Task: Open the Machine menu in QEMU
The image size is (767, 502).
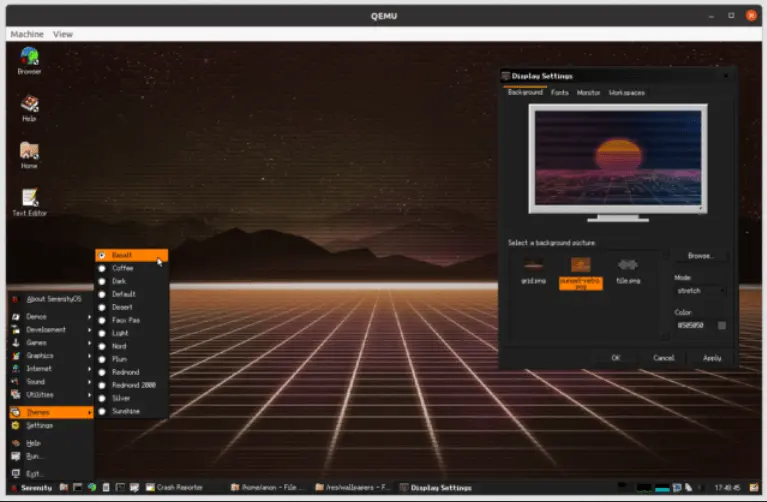Action: pos(27,34)
